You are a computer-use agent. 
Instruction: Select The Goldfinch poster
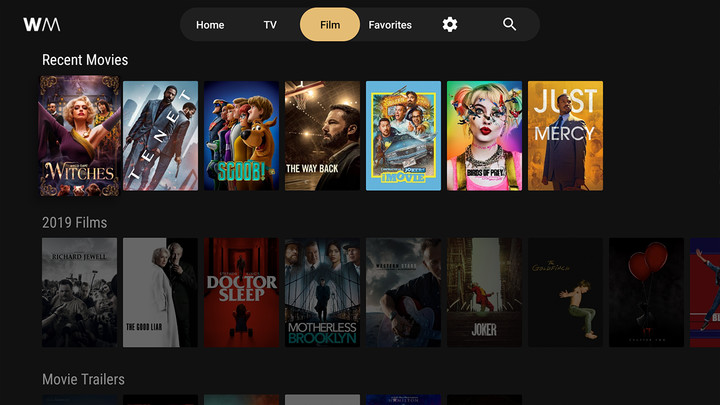[565, 292]
